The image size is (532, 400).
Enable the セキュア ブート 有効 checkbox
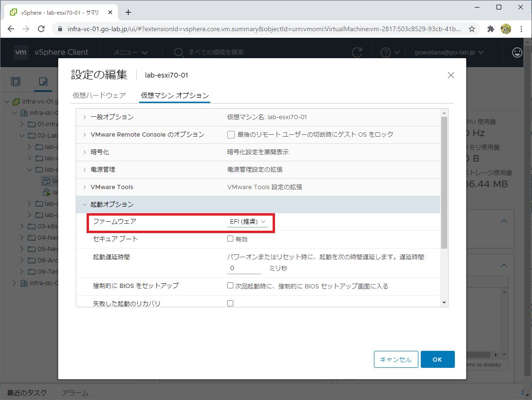[230, 239]
